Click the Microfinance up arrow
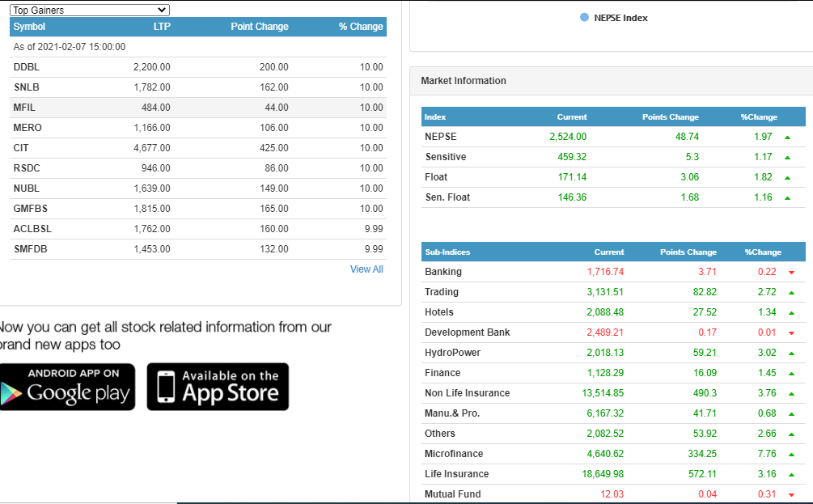 coord(792,454)
